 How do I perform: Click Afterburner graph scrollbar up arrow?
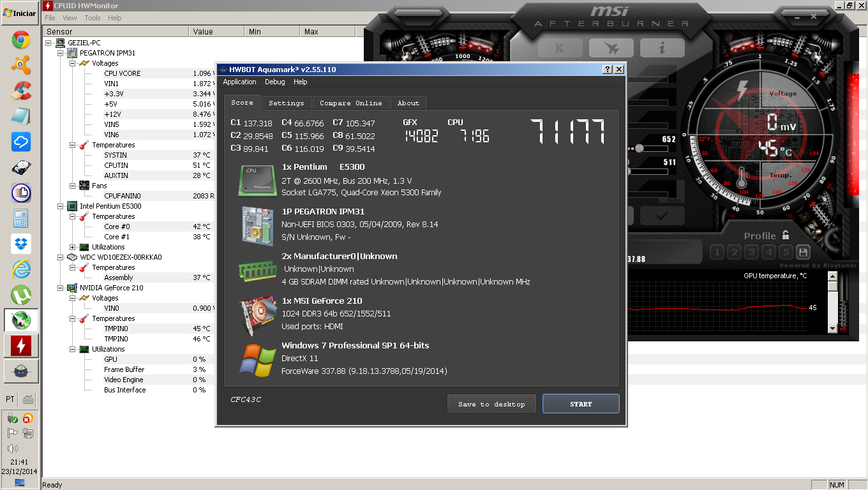coord(832,276)
